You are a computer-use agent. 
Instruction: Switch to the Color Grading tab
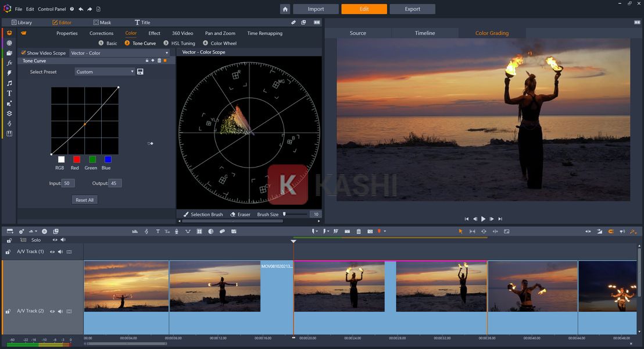point(491,33)
